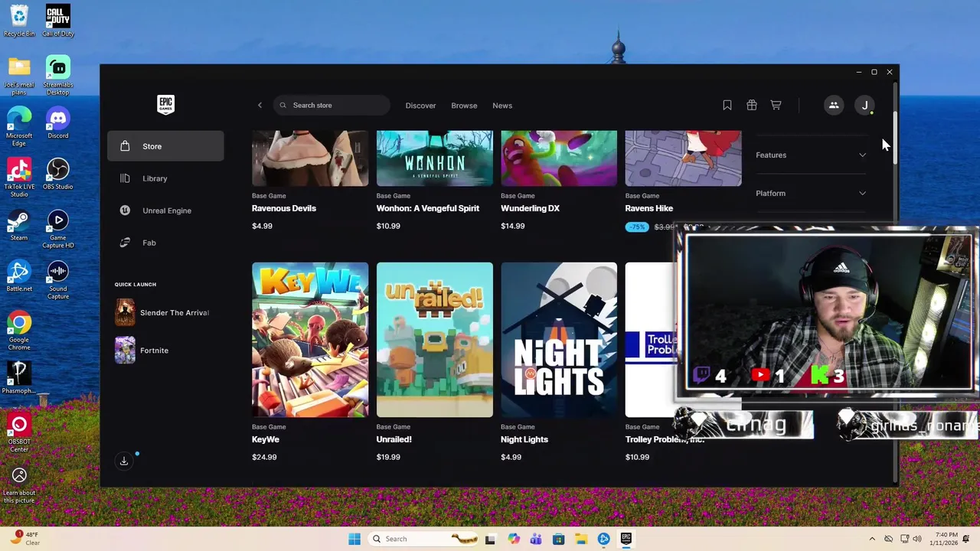This screenshot has width=980, height=551.
Task: Click Learn about this picture icon
Action: click(19, 484)
